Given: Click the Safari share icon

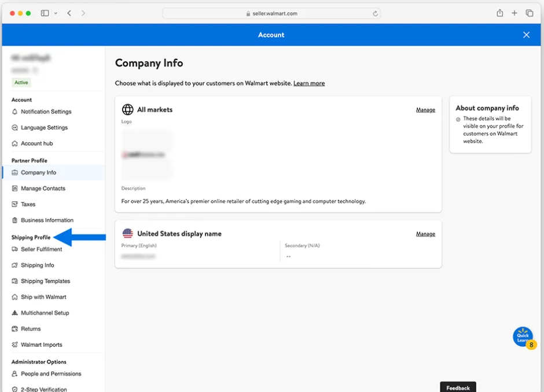Looking at the screenshot, I should point(499,13).
